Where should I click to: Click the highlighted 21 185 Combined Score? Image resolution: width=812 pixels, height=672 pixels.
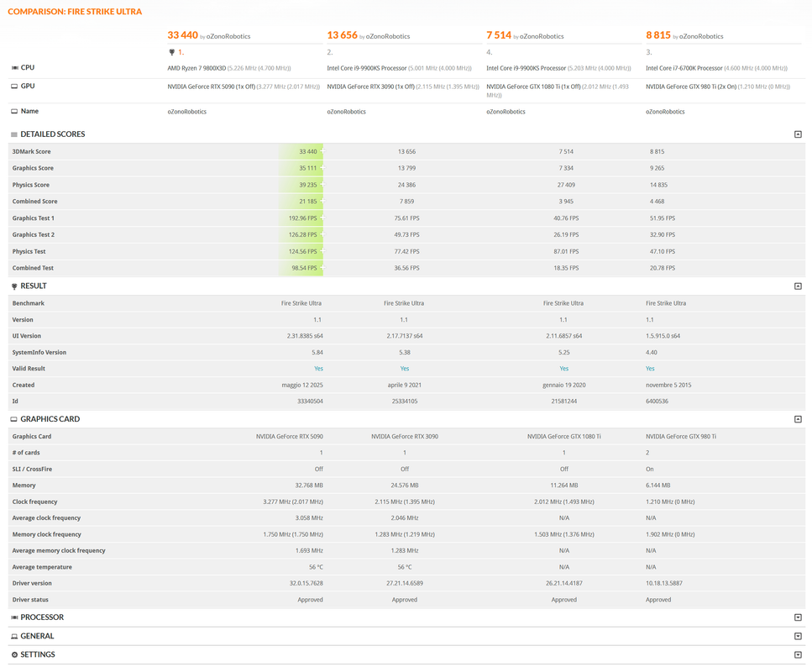[307, 202]
